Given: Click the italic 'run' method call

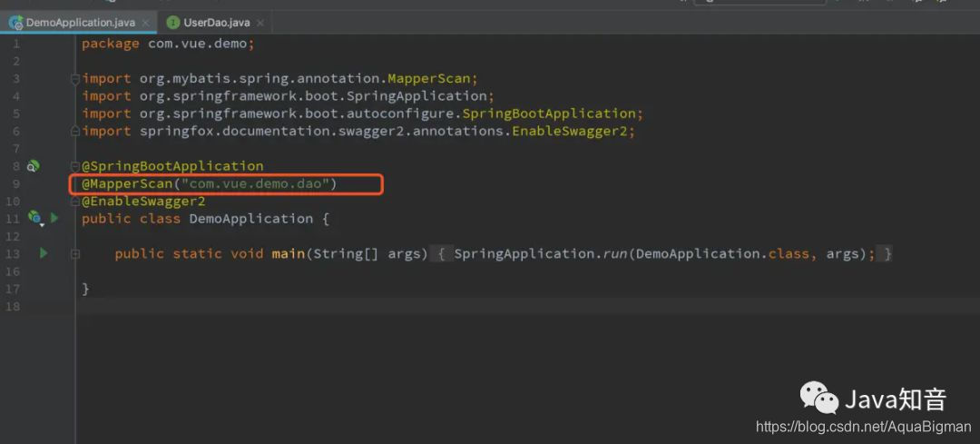Looking at the screenshot, I should coord(615,254).
